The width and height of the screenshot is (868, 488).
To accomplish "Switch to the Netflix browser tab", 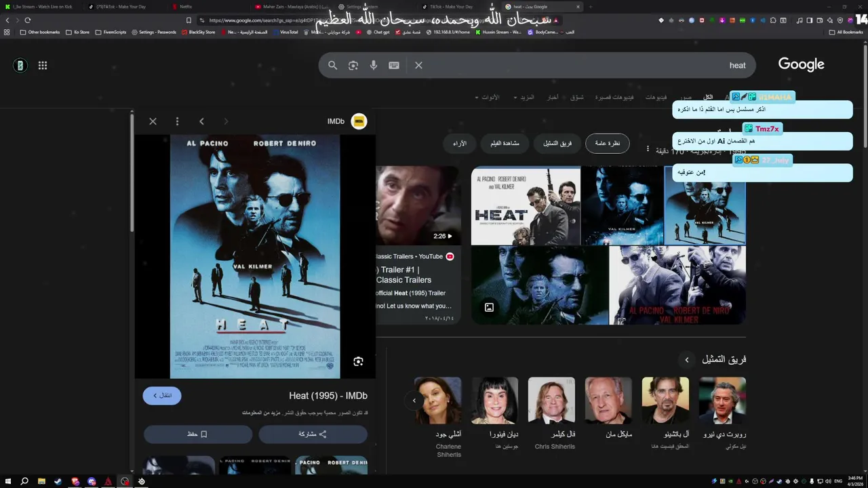I will (186, 7).
